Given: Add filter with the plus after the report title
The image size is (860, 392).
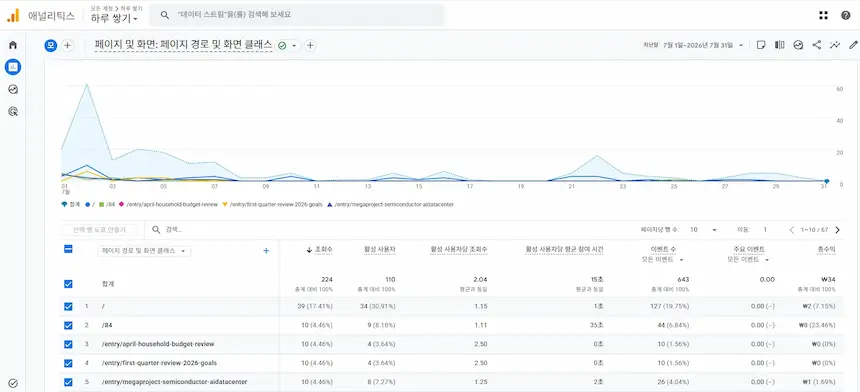Looking at the screenshot, I should pyautogui.click(x=310, y=46).
